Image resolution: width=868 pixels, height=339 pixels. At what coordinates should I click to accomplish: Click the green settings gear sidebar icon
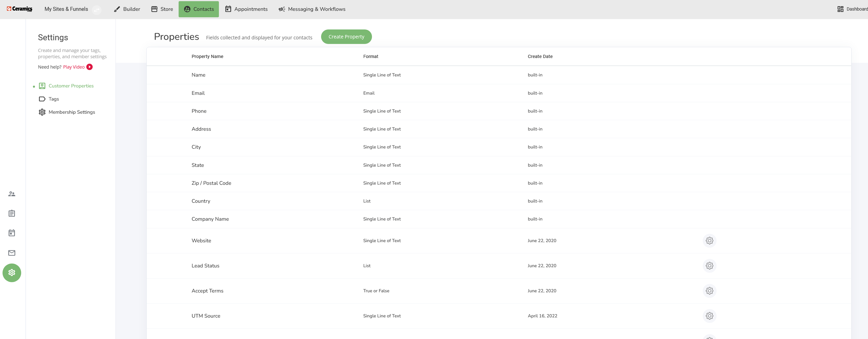point(12,273)
